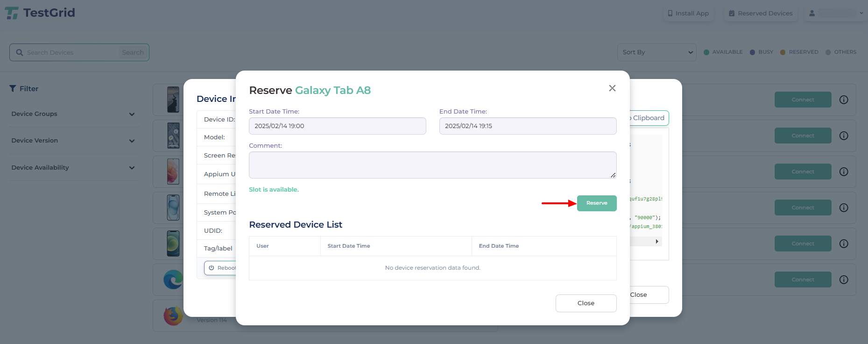Click the fourth device thumbnail image
Viewport: 868px width, 344px height.
[x=173, y=208]
